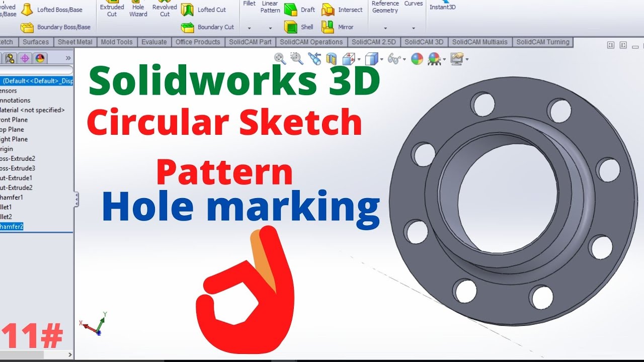Switch to the SolidCAM Part tab
The height and width of the screenshot is (362, 644).
(250, 42)
